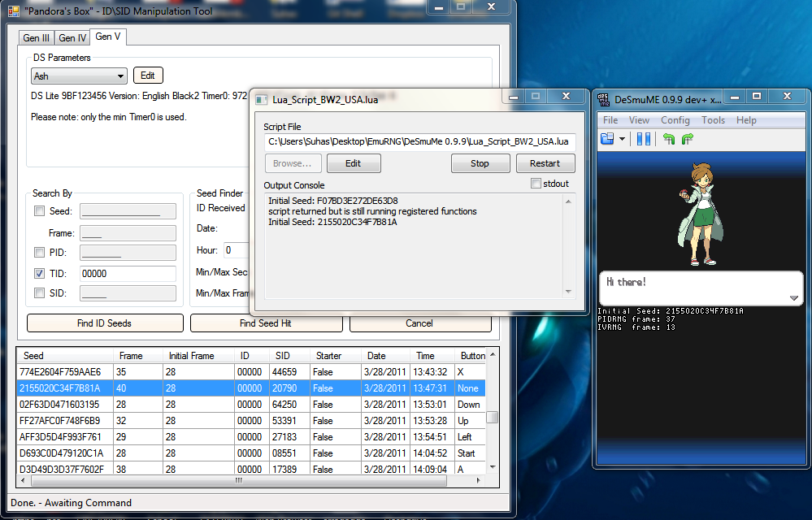Toggle stdout checkbox in Lua window
Viewport: 812px width, 520px height.
(536, 184)
